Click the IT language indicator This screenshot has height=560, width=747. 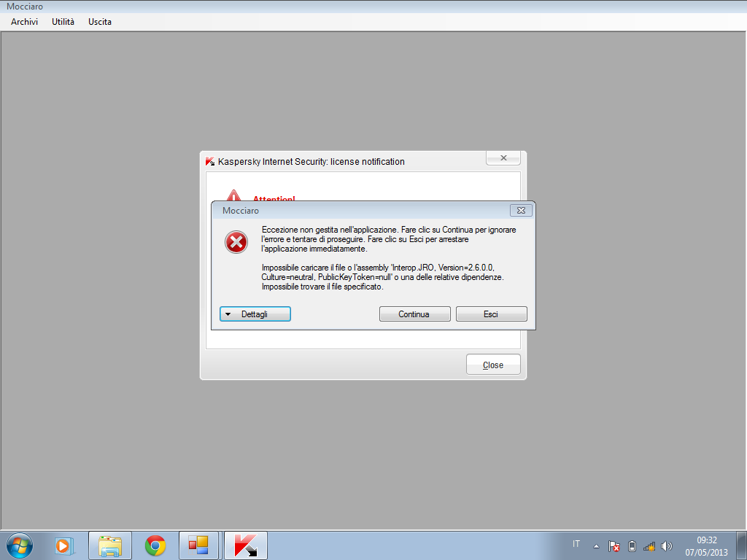[x=576, y=544]
